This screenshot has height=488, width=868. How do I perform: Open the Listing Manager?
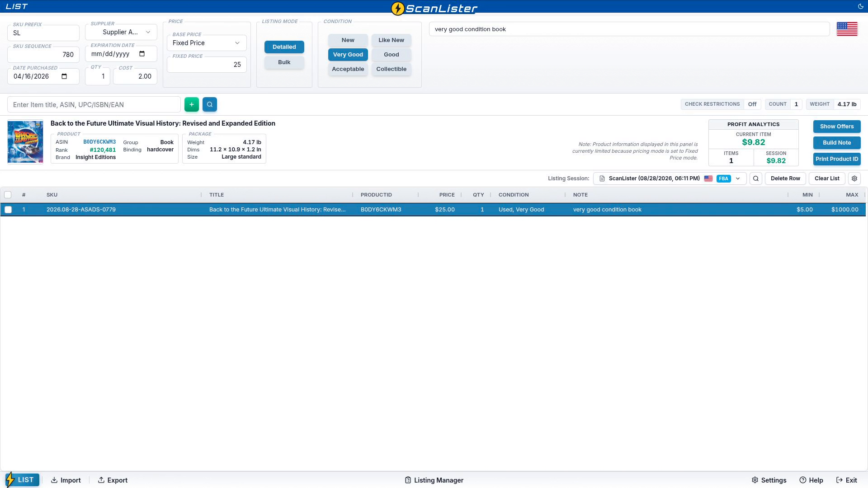(x=434, y=480)
